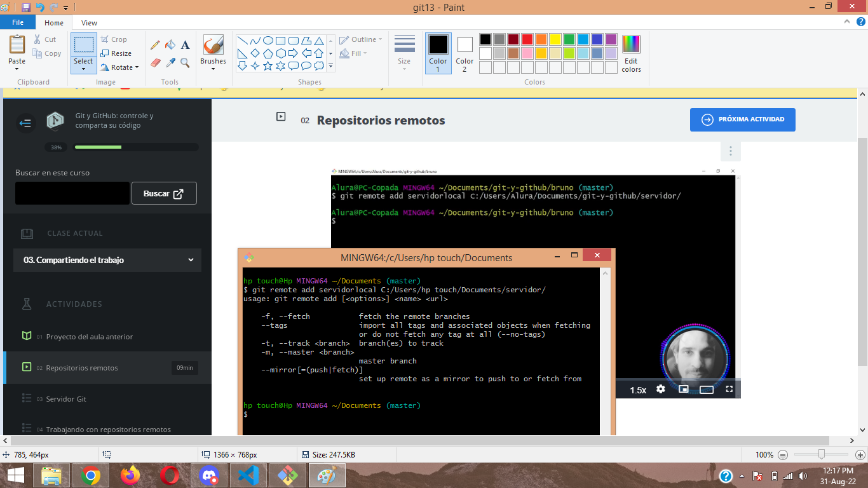Click the Undo arrow in title bar
The width and height of the screenshot is (868, 488).
pyautogui.click(x=40, y=7)
